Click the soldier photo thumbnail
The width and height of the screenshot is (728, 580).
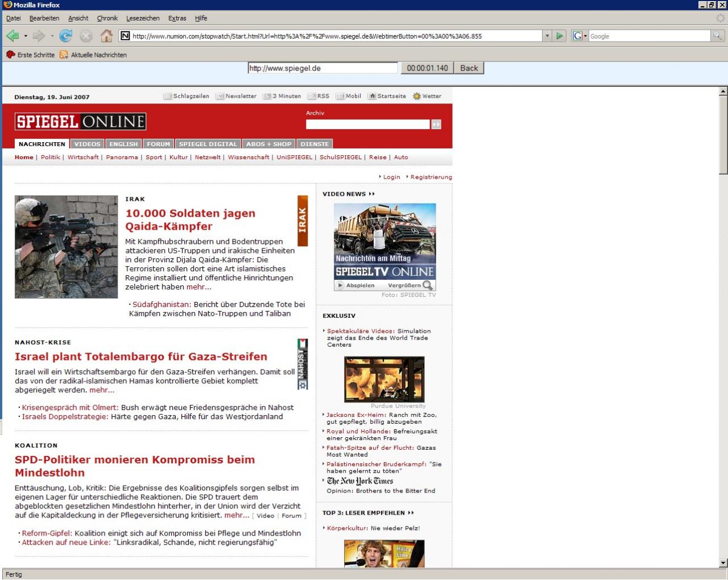[67, 247]
